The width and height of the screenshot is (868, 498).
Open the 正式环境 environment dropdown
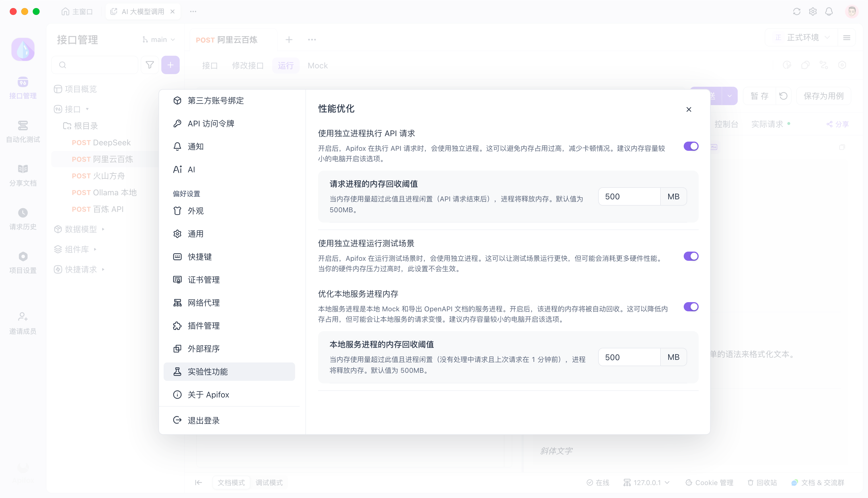point(802,38)
